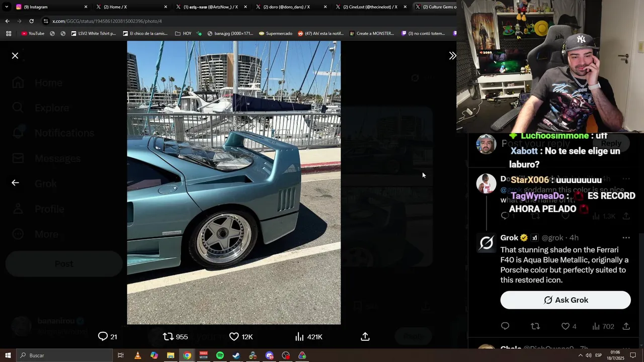Like the photo with 12K likes
Image resolution: width=644 pixels, height=362 pixels.
(240, 336)
